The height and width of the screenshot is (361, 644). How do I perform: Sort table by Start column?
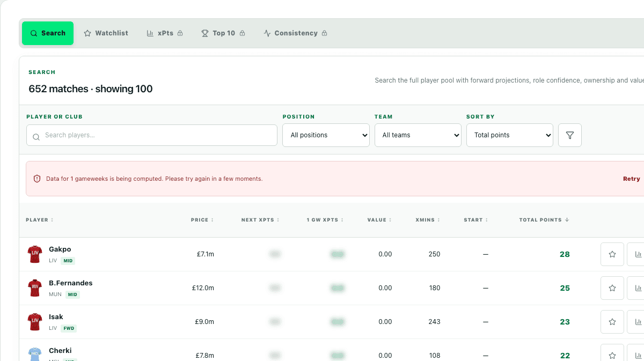tap(477, 220)
